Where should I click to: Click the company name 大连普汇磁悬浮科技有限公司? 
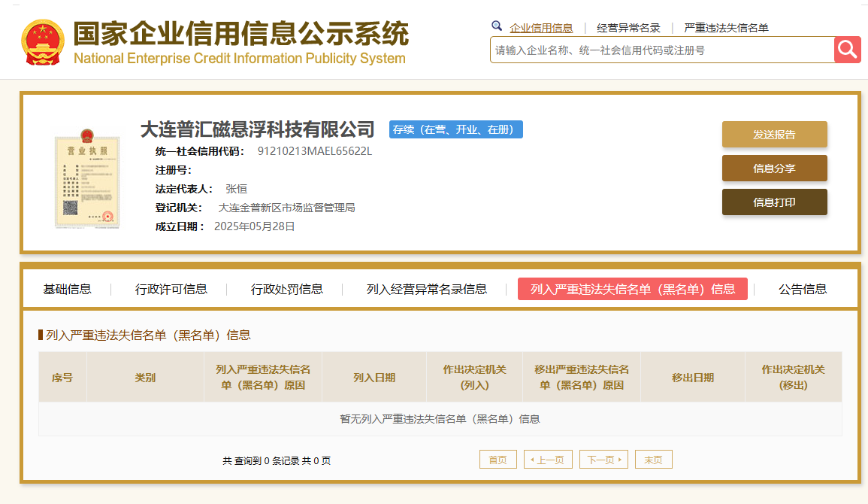coord(258,129)
